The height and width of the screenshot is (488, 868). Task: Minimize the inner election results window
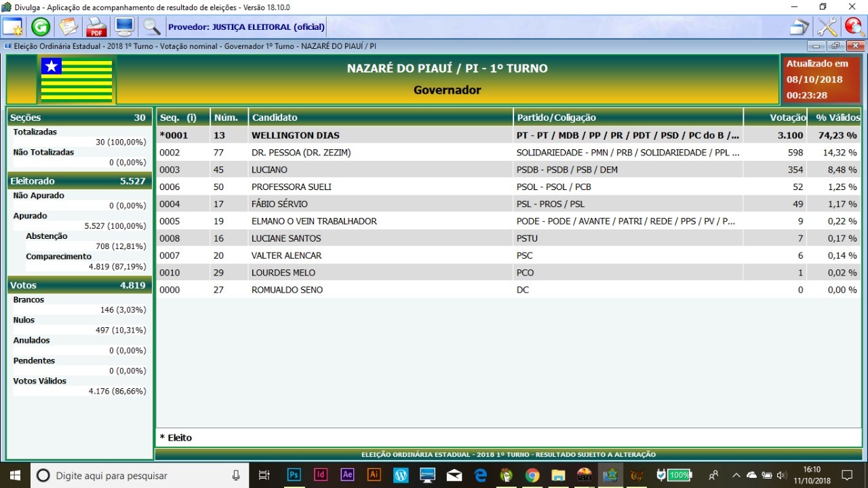(x=816, y=46)
